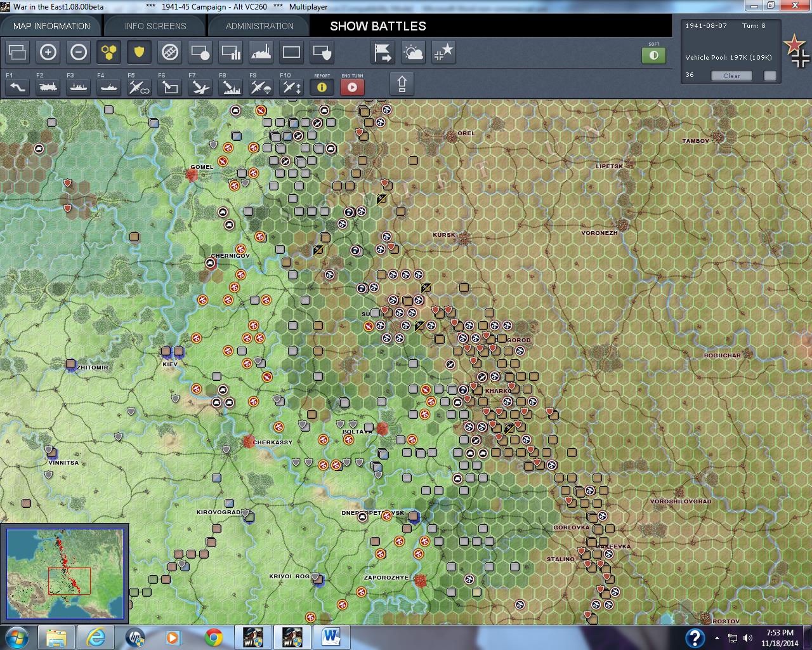Collapse the toolbar with the up arrow
The height and width of the screenshot is (650, 812).
click(x=403, y=83)
